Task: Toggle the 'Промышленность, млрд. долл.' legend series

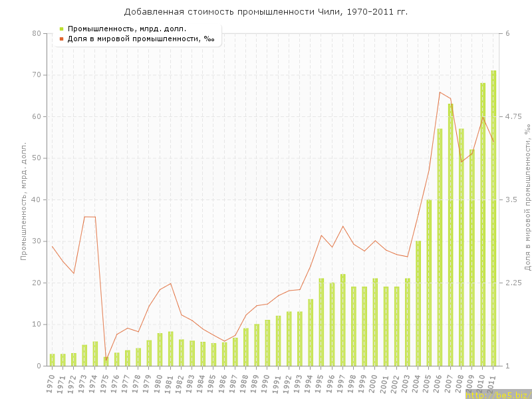Action: (126, 29)
